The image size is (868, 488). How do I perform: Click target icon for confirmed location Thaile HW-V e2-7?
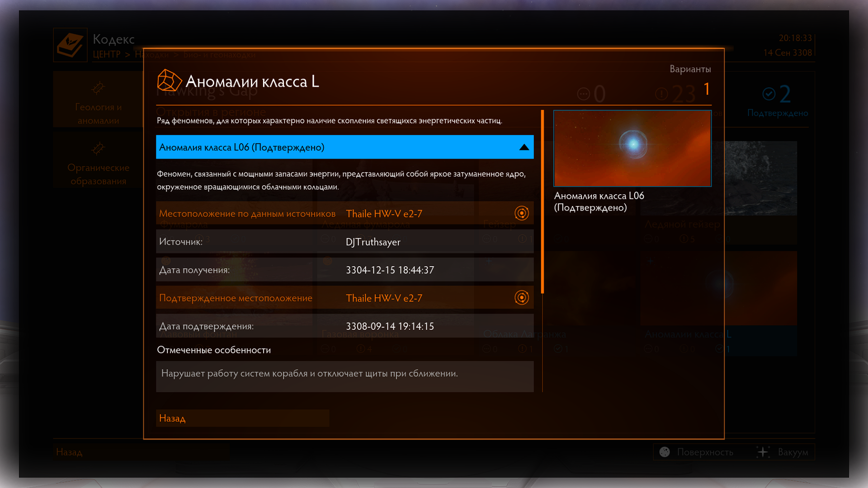coord(522,298)
